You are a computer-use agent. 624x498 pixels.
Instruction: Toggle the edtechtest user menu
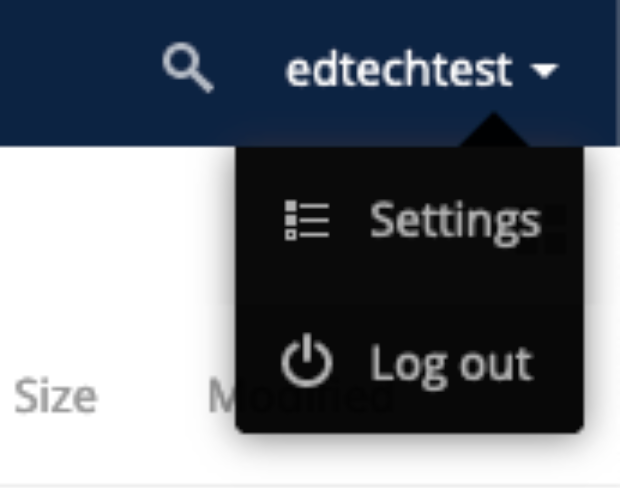[422, 70]
